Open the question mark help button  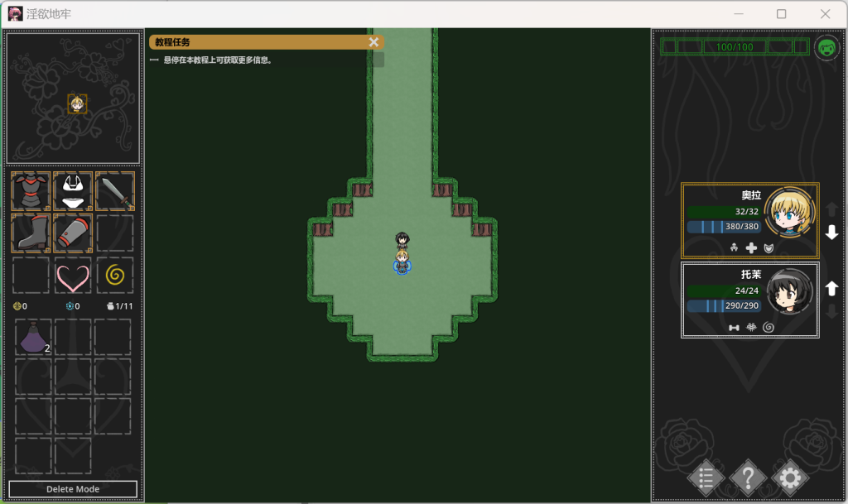(x=748, y=478)
